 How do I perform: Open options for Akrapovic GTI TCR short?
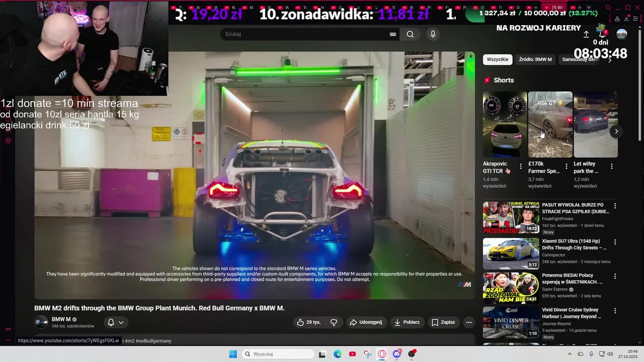521,166
